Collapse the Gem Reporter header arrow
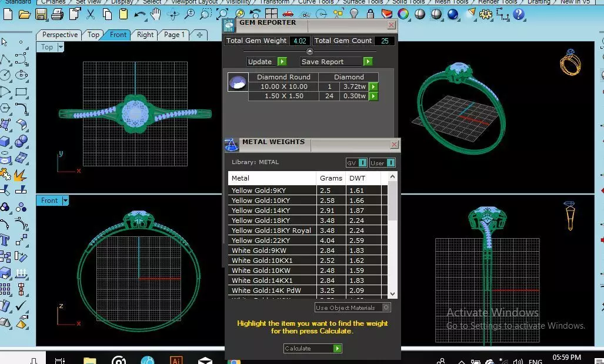Screen dimensions: 604x364 tap(310, 51)
